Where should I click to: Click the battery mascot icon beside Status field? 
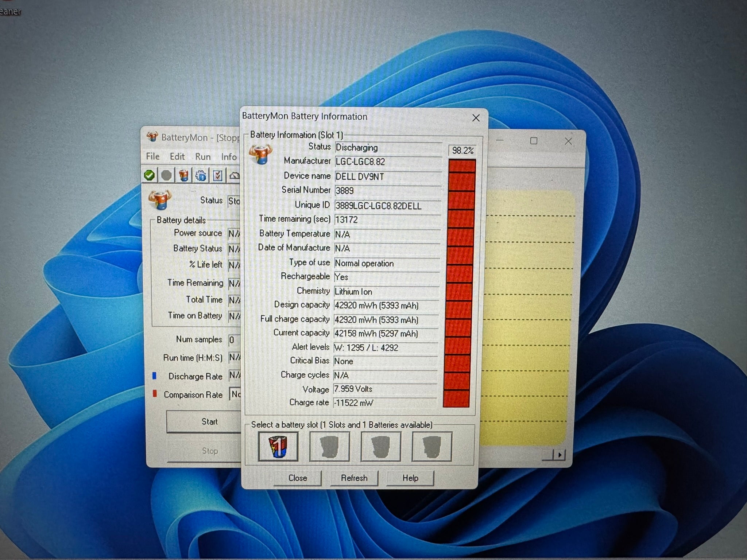[160, 200]
